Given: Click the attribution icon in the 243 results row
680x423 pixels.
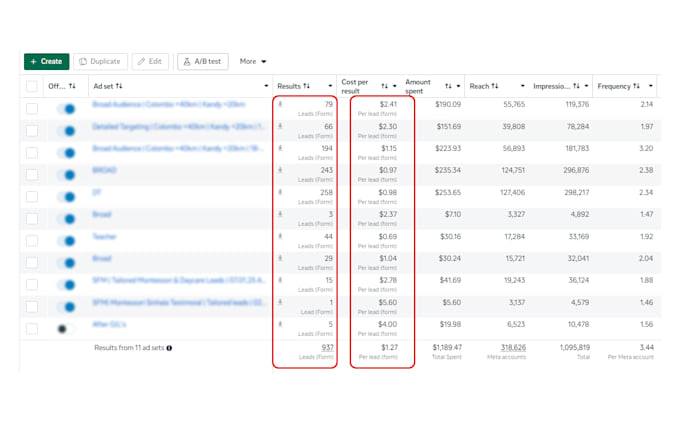Looking at the screenshot, I should (280, 170).
